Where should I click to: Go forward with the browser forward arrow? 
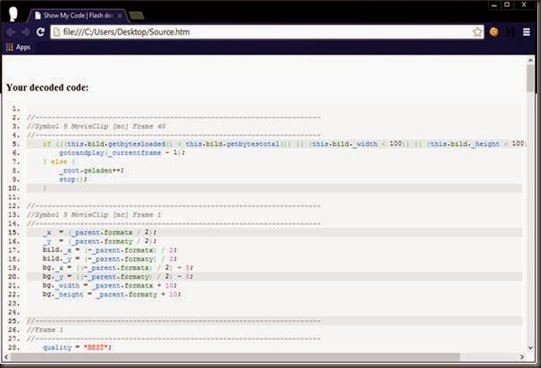(26, 32)
